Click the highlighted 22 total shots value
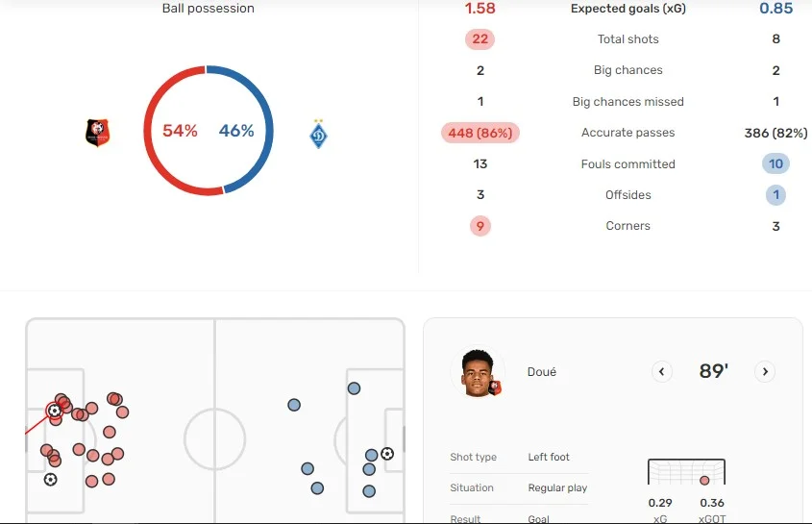The width and height of the screenshot is (812, 524). tap(480, 39)
